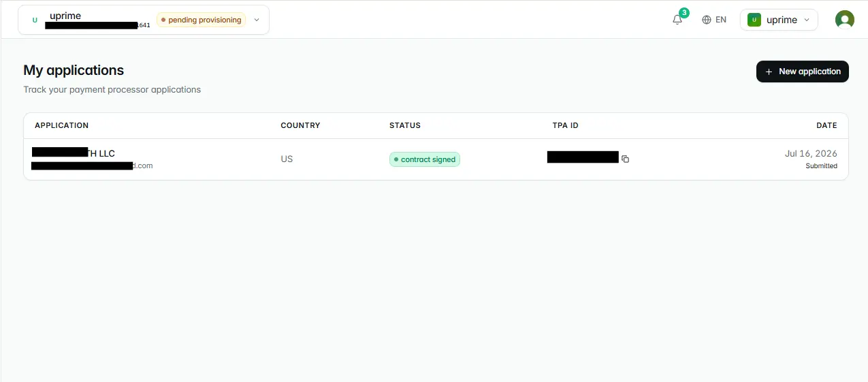Copy the TPA ID with copy icon
This screenshot has height=382, width=868.
[625, 159]
